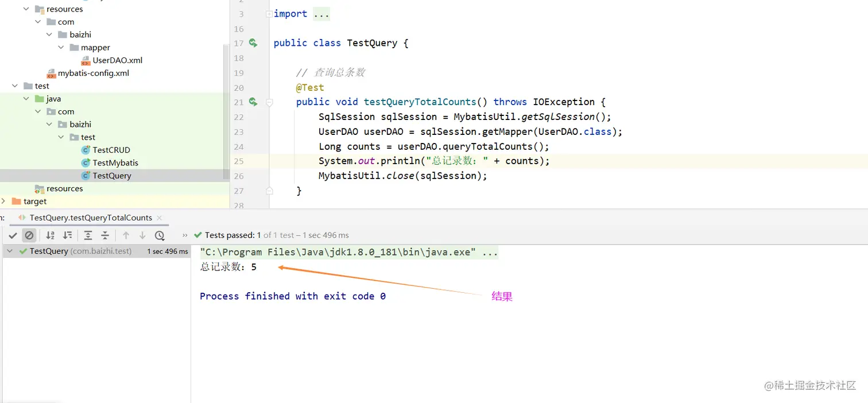Sort test results by duration

68,235
